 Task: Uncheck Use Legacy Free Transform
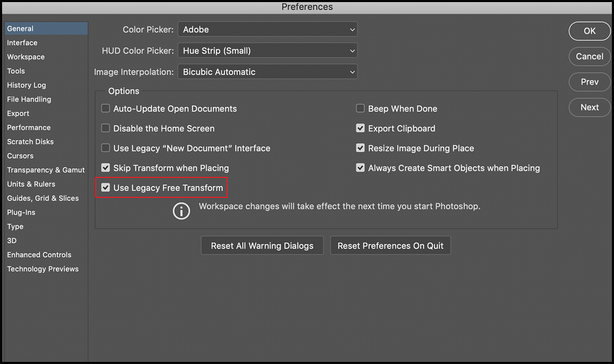click(105, 188)
